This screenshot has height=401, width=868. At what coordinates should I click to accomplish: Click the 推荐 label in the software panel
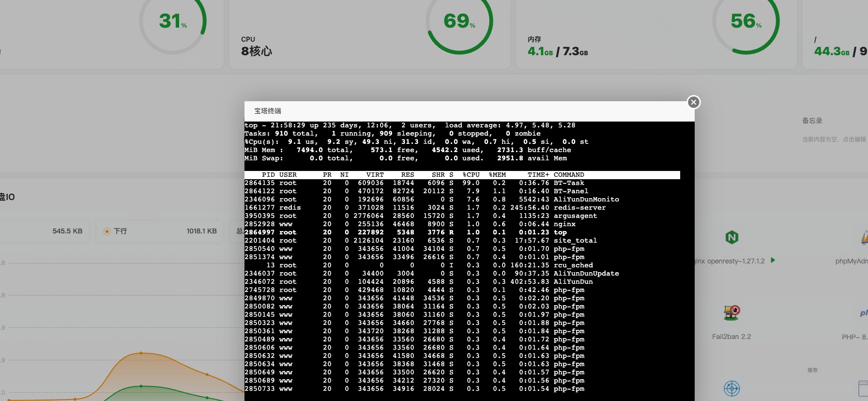click(812, 370)
